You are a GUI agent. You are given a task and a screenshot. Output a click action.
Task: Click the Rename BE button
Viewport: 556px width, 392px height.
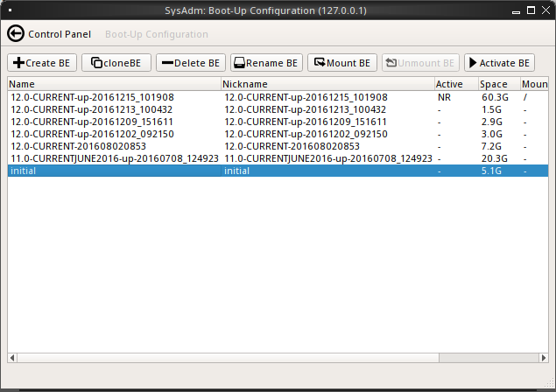coord(266,63)
